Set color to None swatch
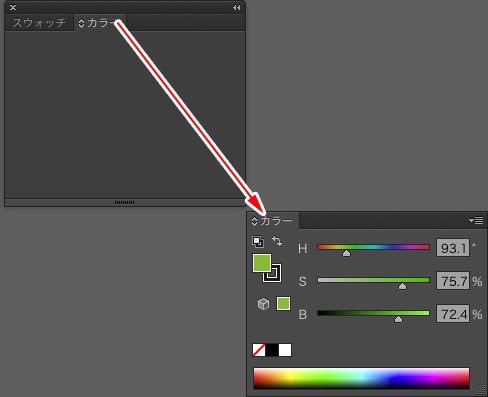The height and width of the screenshot is (397, 488). pos(259,350)
